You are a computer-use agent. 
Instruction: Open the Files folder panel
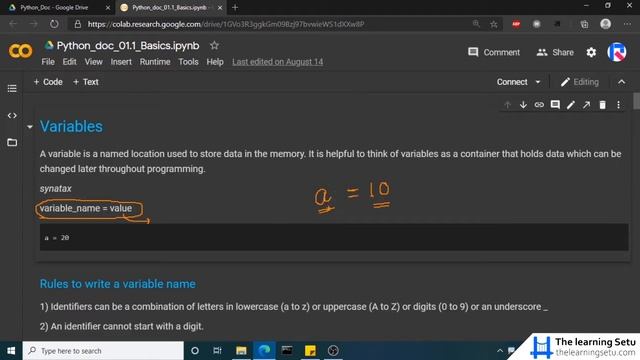pyautogui.click(x=12, y=142)
